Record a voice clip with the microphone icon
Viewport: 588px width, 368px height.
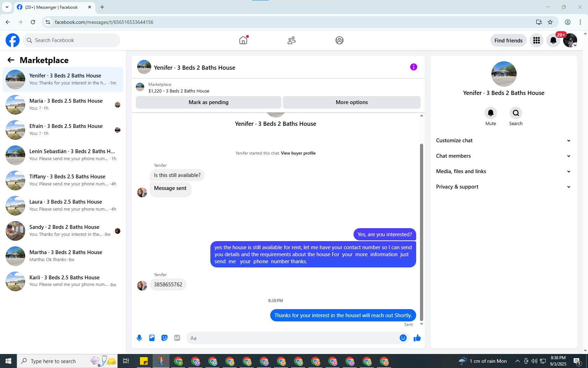click(139, 338)
